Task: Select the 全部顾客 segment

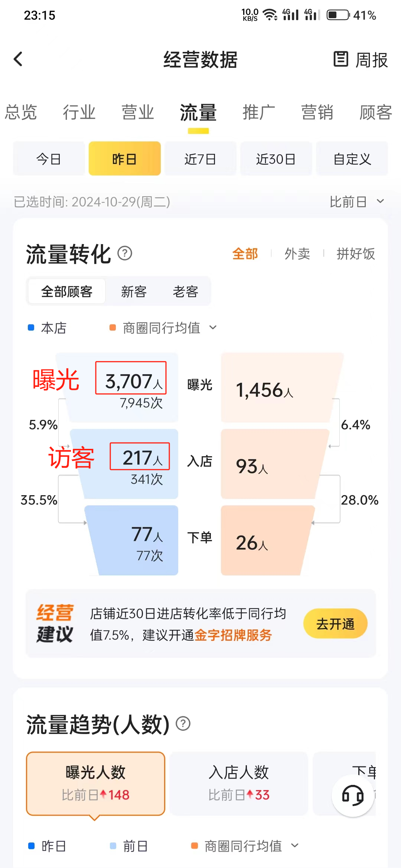Action: 67,292
